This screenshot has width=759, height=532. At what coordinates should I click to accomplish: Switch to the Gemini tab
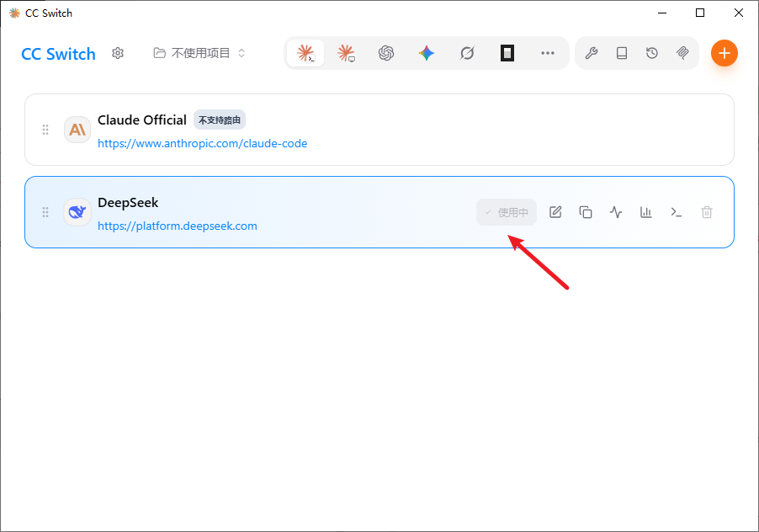tap(427, 53)
